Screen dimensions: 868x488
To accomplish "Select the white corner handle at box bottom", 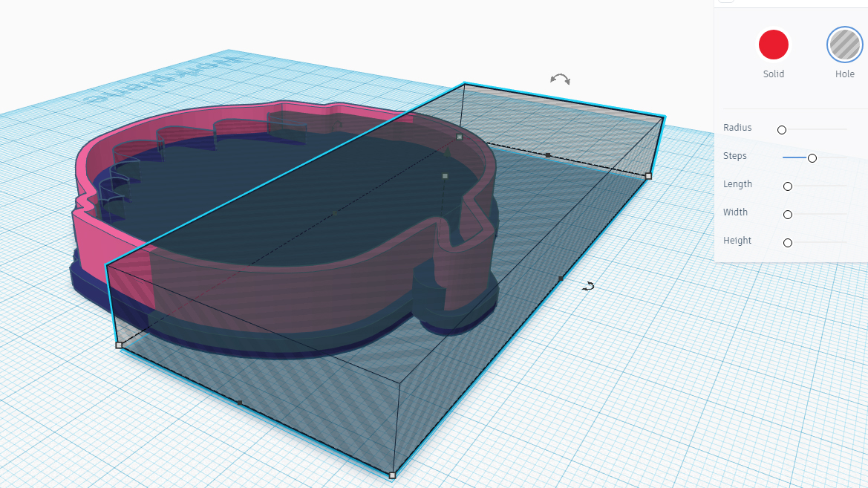I will pyautogui.click(x=393, y=475).
